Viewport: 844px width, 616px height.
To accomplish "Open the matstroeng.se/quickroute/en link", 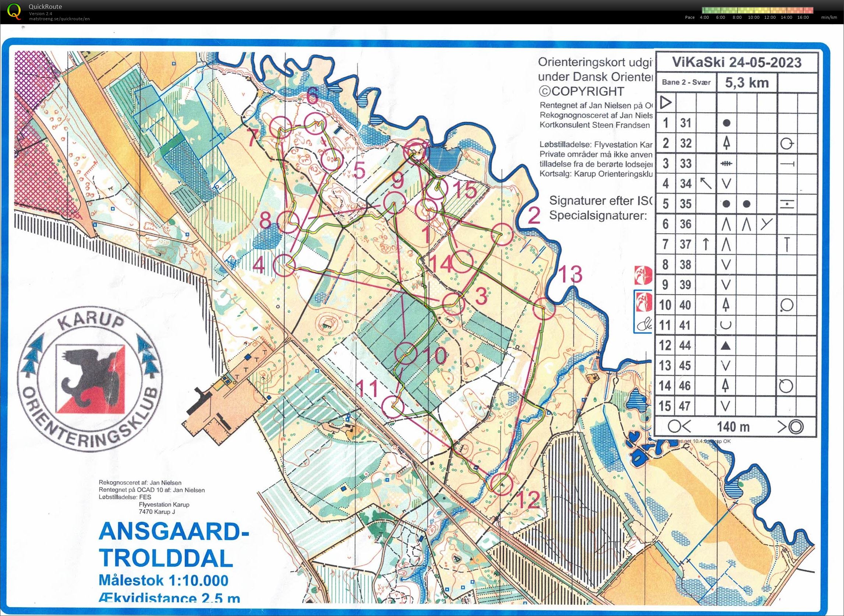I will pyautogui.click(x=59, y=19).
